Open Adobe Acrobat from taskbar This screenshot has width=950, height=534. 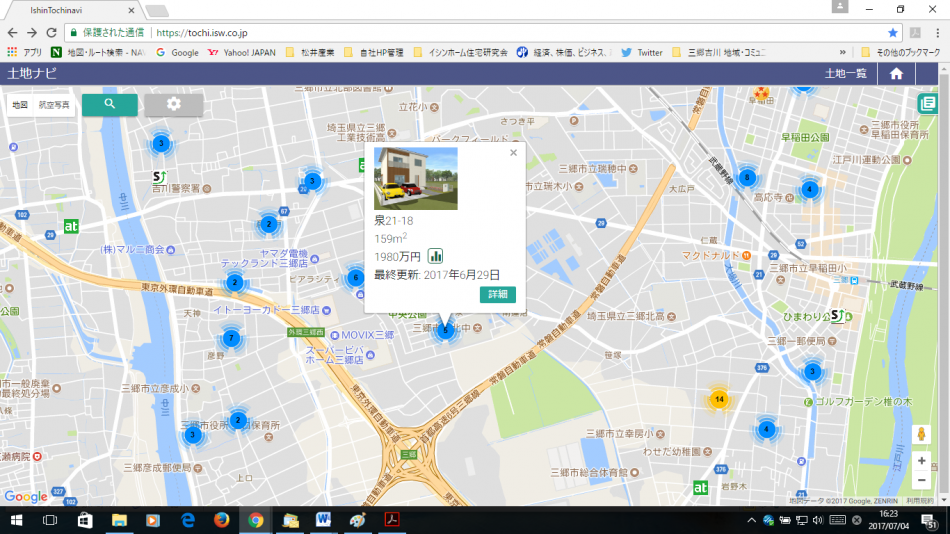[392, 520]
